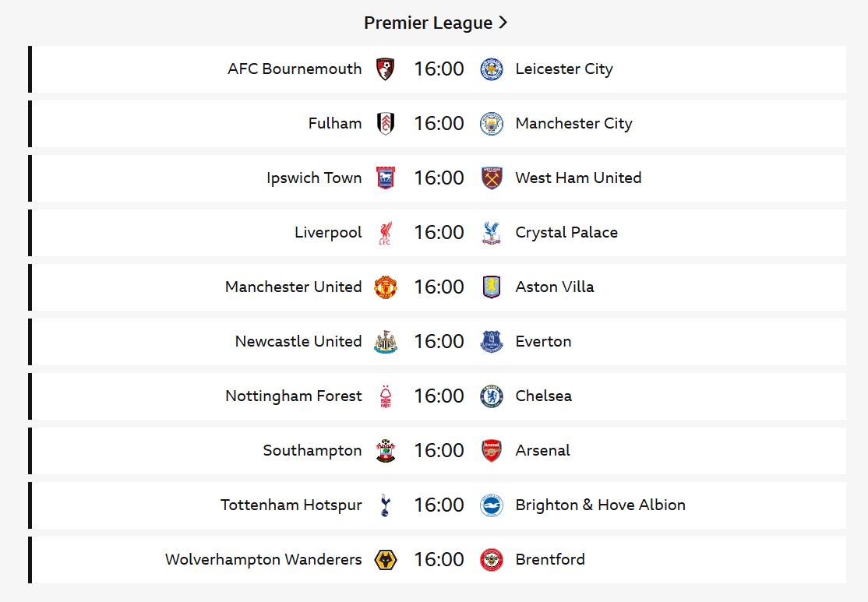Click the Everton club crest
The width and height of the screenshot is (868, 602).
[492, 341]
